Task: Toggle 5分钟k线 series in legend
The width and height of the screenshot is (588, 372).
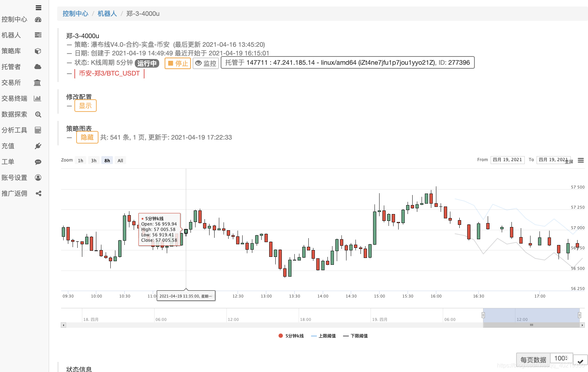Action: tap(291, 336)
